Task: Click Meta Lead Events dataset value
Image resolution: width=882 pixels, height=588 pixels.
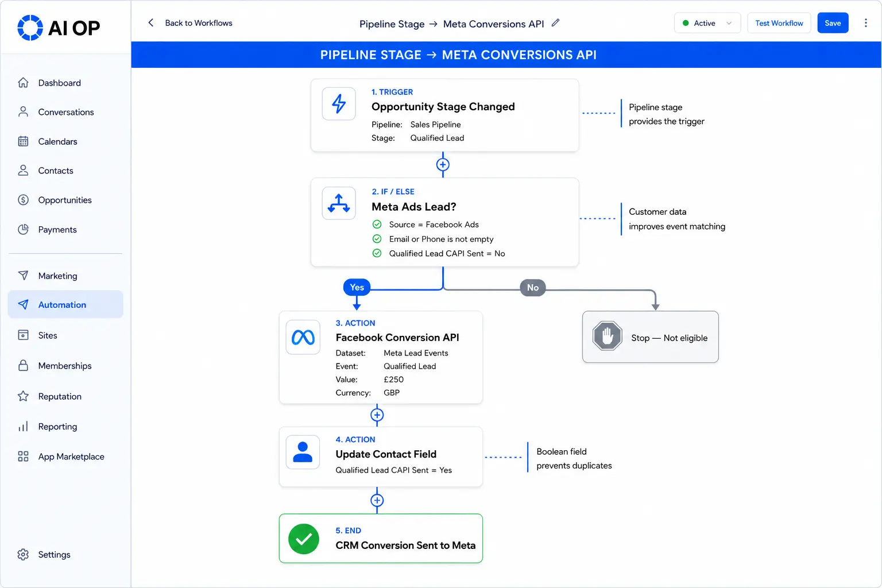Action: point(416,353)
